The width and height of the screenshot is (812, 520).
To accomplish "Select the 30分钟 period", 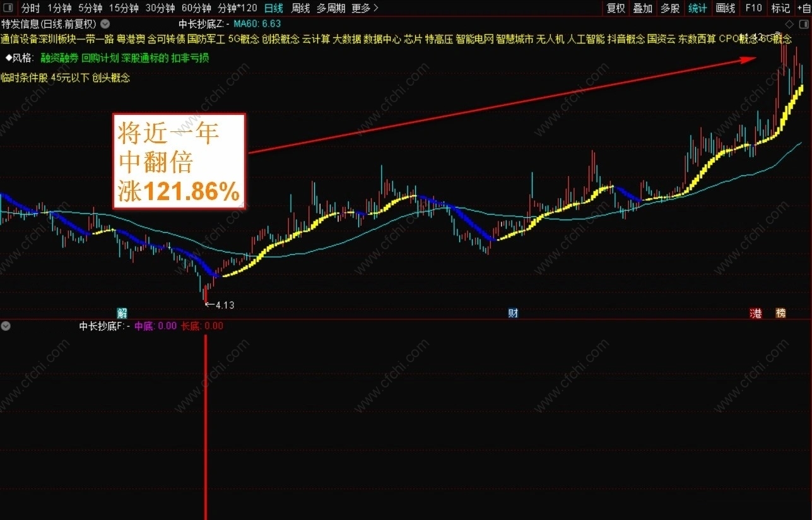I will [160, 8].
